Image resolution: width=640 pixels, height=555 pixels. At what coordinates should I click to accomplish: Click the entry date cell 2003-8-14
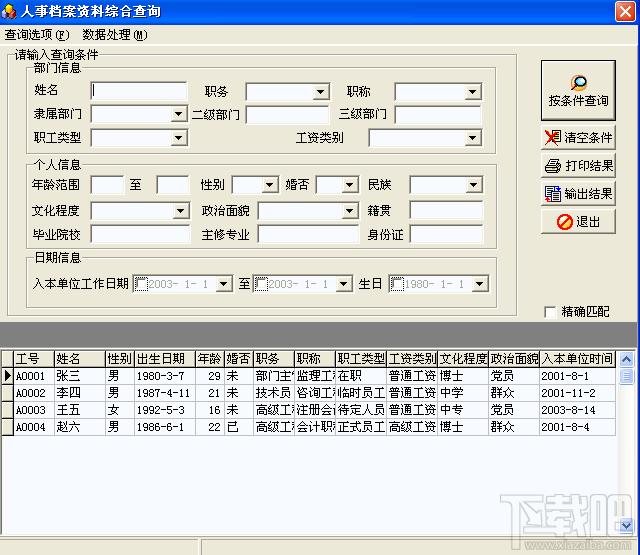coord(578,410)
